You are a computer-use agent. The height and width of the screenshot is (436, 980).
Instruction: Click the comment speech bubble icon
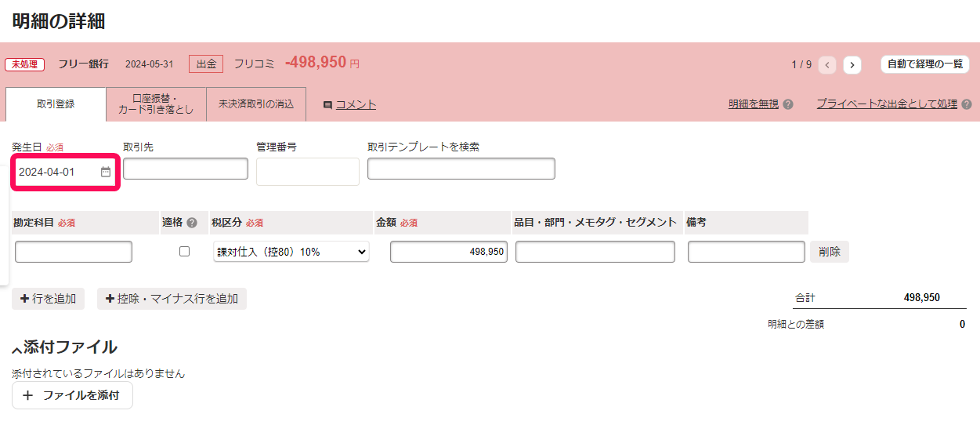[x=327, y=105]
